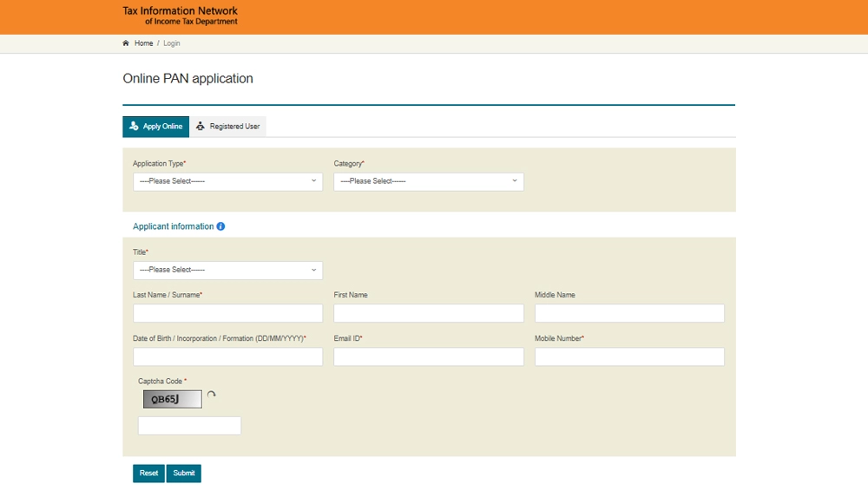The width and height of the screenshot is (868, 490).
Task: Focus the Email ID input field
Action: pos(428,356)
